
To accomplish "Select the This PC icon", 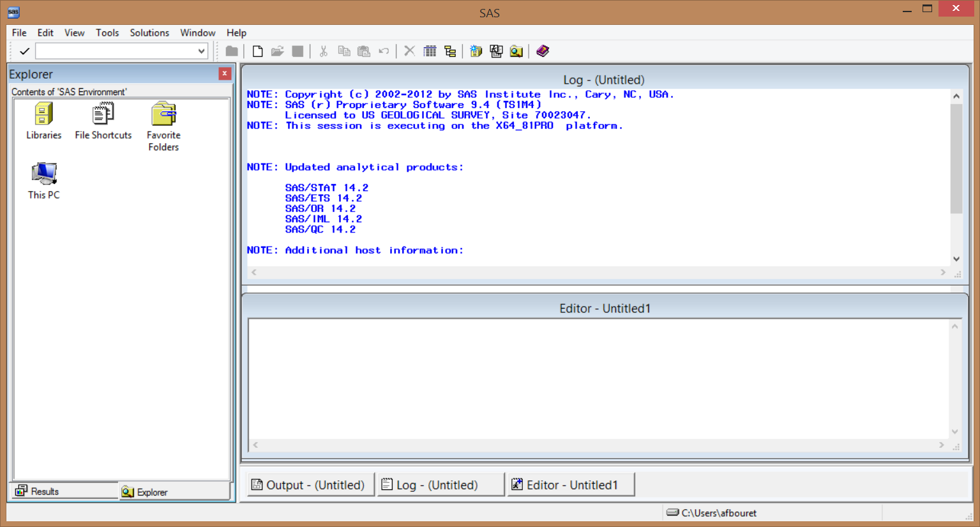I will click(44, 181).
